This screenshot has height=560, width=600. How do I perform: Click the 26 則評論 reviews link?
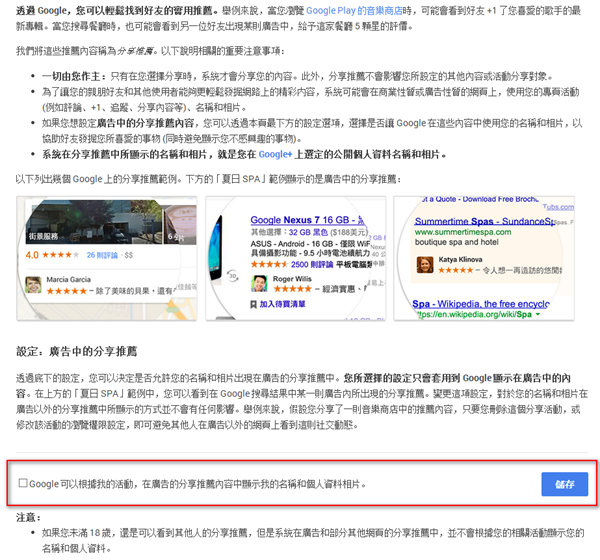click(x=102, y=255)
